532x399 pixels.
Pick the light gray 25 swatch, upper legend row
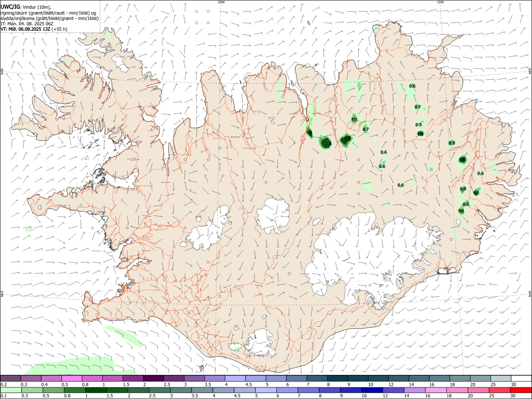pos(501,379)
